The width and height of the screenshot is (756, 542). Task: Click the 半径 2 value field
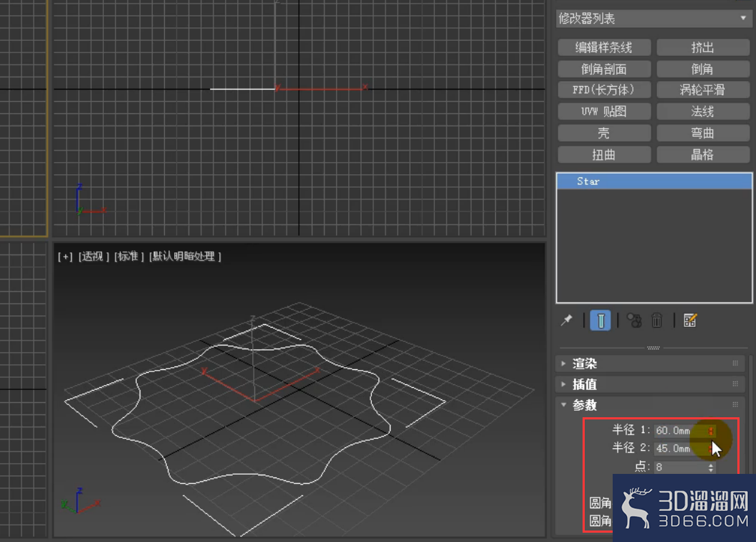(x=679, y=449)
